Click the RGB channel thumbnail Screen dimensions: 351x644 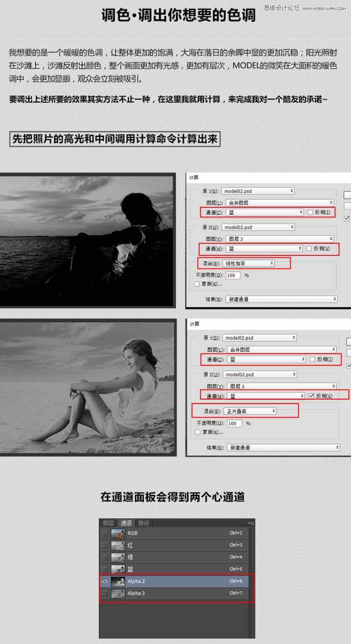[x=118, y=533]
